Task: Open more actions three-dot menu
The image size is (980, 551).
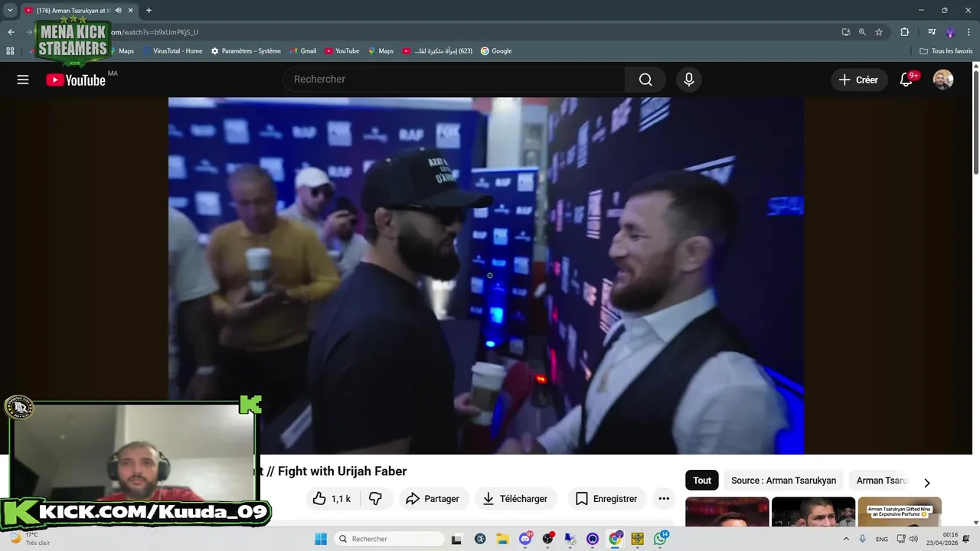Action: (x=664, y=499)
